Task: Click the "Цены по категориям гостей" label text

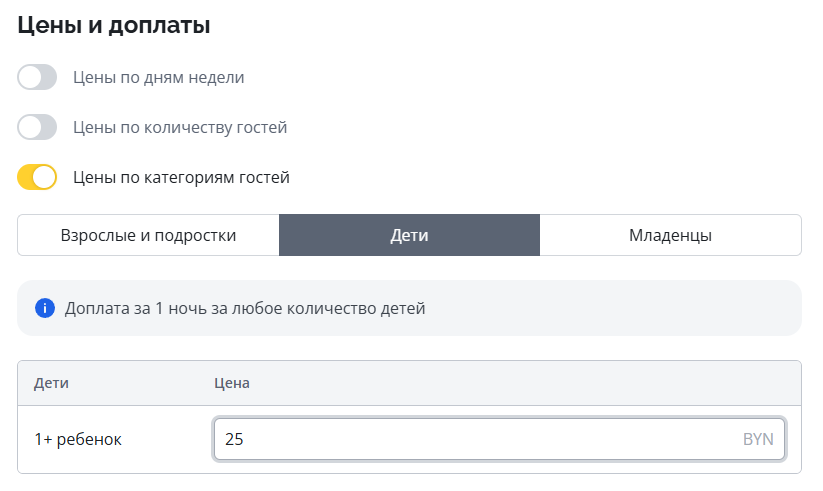Action: click(181, 178)
